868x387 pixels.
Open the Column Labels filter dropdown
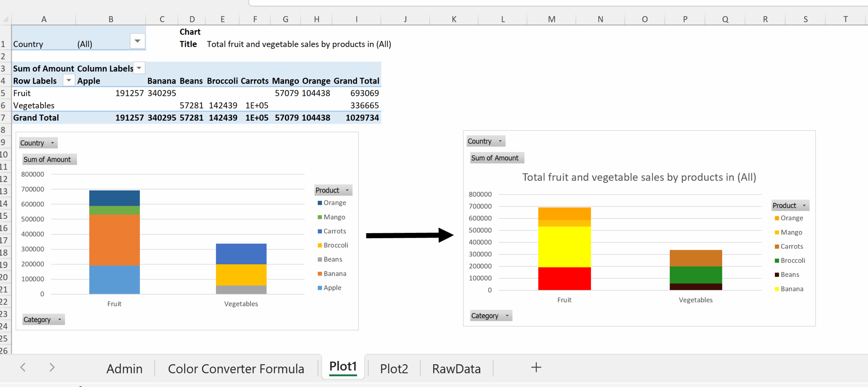(139, 68)
